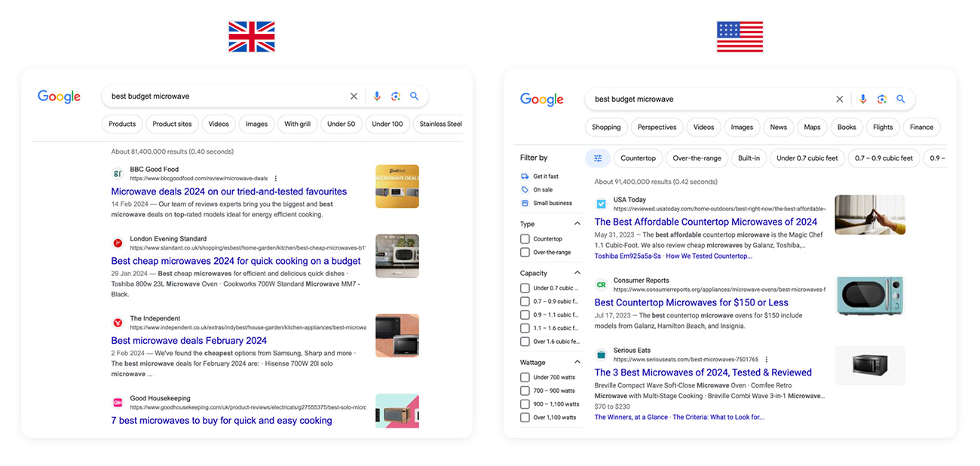The width and height of the screenshot is (980, 466).
Task: Check Over 1.6 cubic feet capacity box
Action: (525, 342)
